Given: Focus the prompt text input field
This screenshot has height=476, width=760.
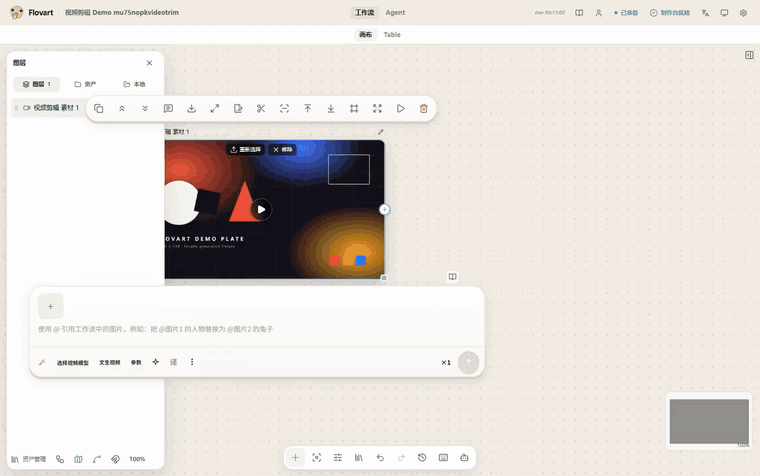Looking at the screenshot, I should (x=257, y=329).
